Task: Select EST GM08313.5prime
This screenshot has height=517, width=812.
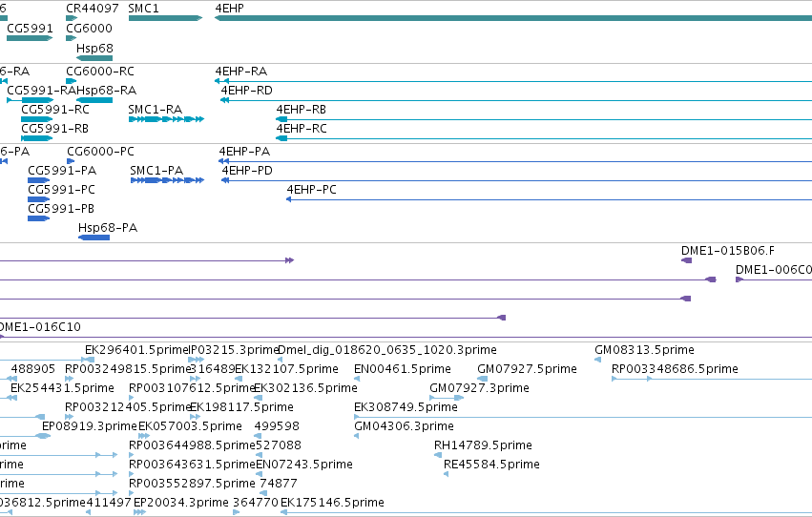Action: [597, 360]
